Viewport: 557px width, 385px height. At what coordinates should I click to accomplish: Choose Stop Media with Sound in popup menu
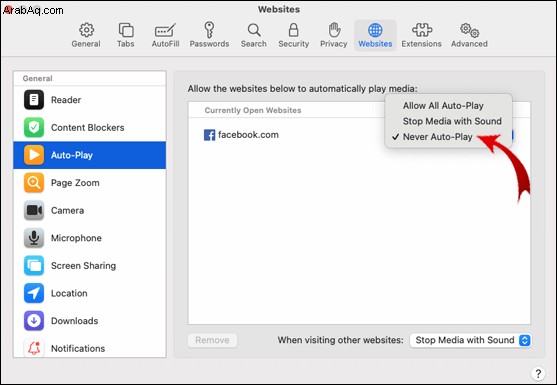(452, 121)
